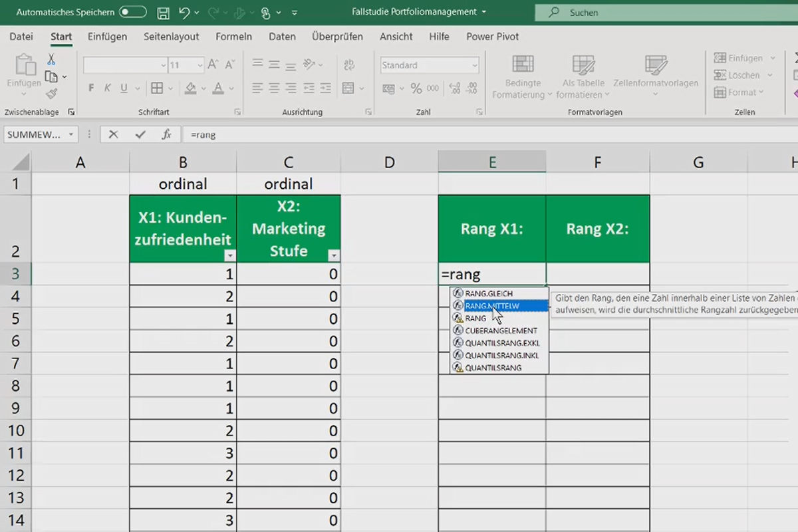The height and width of the screenshot is (532, 798).
Task: Open Als Tabelle formatieren menu
Action: coord(583,76)
